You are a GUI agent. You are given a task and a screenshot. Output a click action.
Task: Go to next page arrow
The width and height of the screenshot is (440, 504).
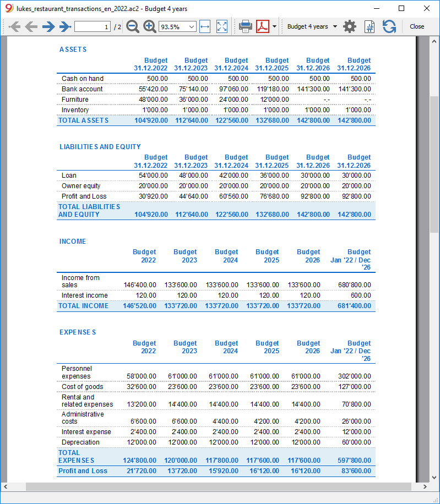(x=48, y=26)
